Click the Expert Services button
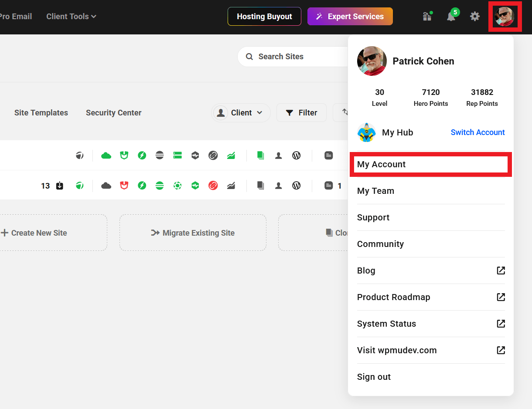532x409 pixels. (x=350, y=17)
